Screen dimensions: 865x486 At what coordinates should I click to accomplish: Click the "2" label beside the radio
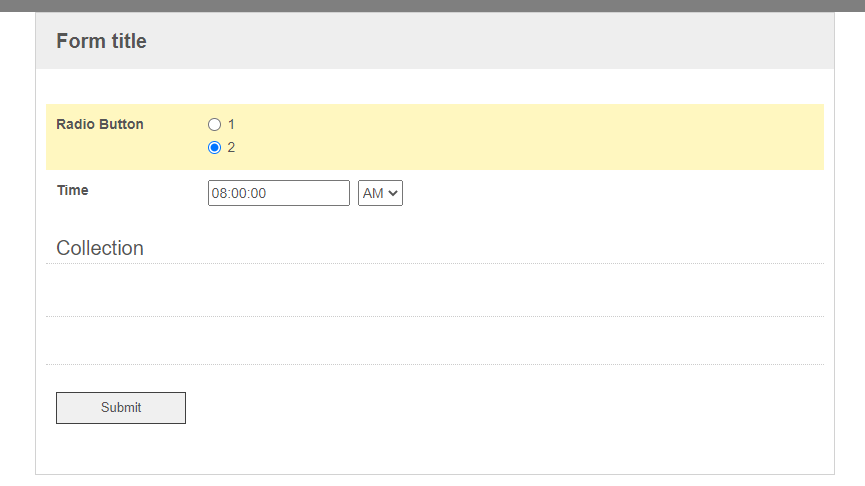click(231, 148)
